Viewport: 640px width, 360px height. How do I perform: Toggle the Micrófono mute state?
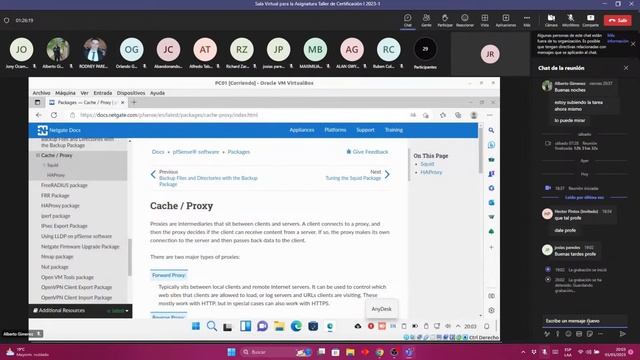click(570, 20)
